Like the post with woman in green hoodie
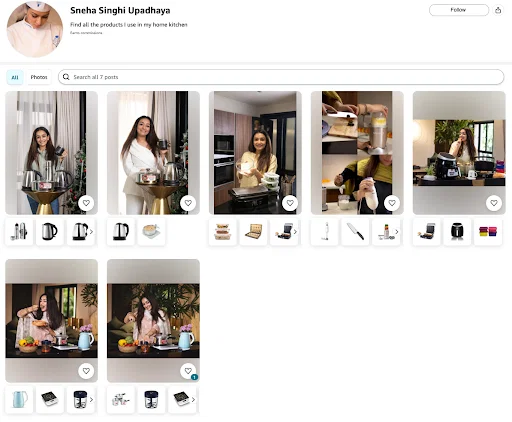 (x=86, y=203)
